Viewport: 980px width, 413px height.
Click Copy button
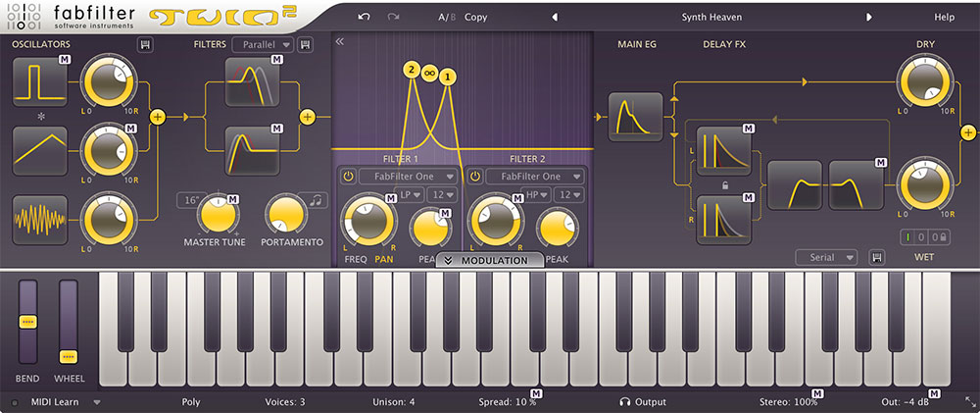click(x=475, y=18)
